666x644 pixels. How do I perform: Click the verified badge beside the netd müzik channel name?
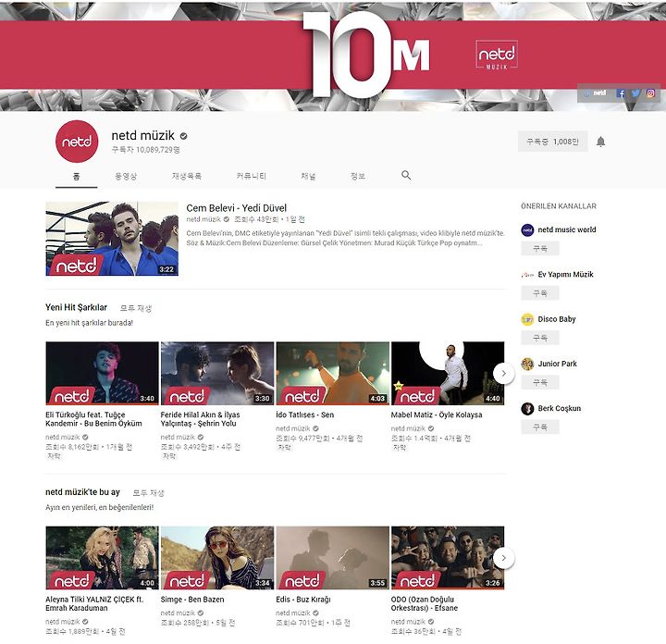183,136
